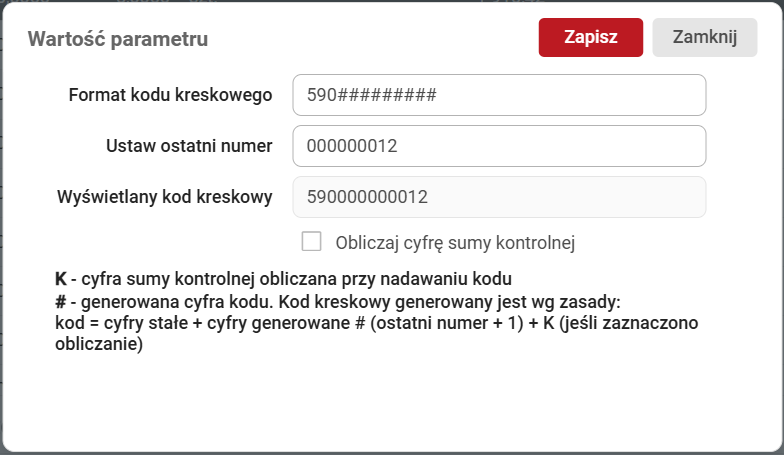The width and height of the screenshot is (784, 455).
Task: Save the parameter with Zapisz button
Action: point(590,38)
